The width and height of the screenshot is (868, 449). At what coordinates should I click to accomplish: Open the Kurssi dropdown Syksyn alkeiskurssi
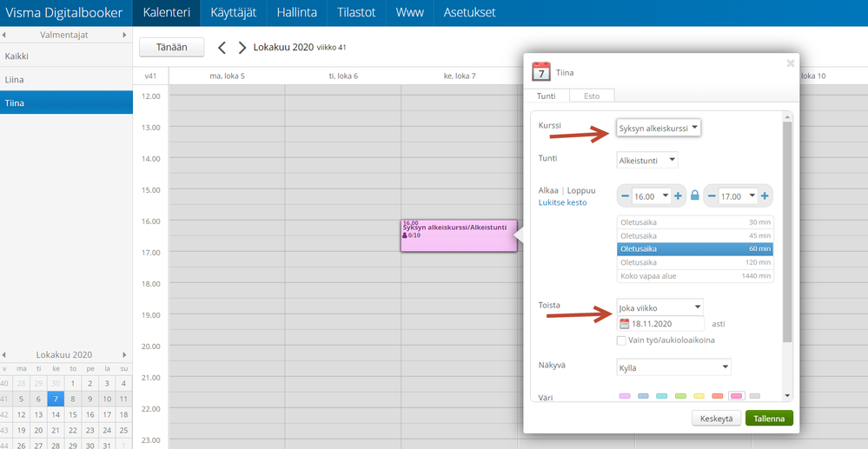[x=659, y=128]
